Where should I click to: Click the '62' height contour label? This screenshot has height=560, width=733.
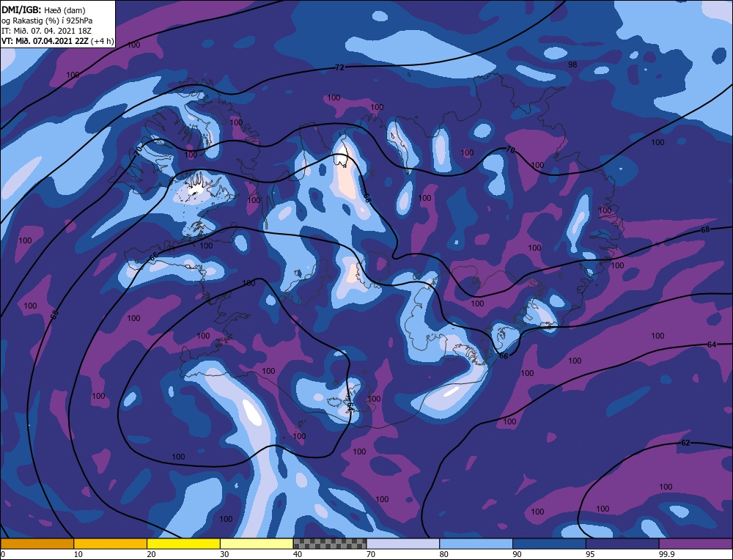coord(685,442)
